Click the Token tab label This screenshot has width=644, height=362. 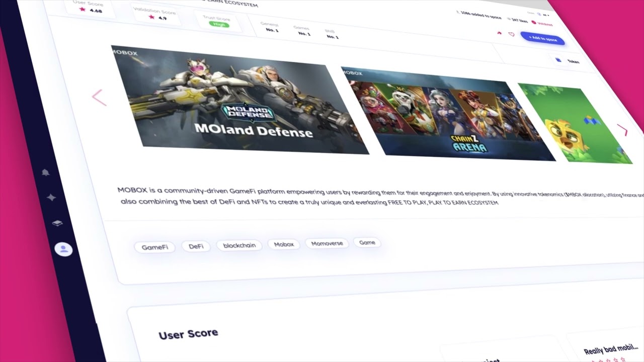pyautogui.click(x=573, y=61)
